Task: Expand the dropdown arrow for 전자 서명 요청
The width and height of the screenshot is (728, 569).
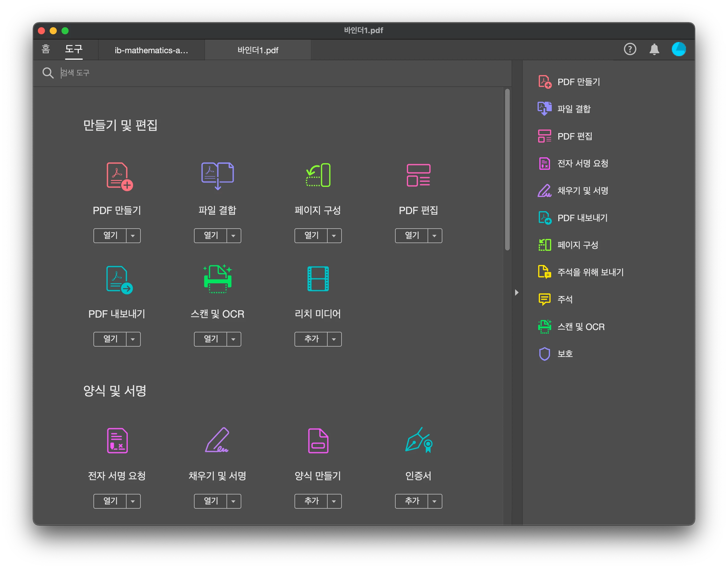Action: (133, 501)
